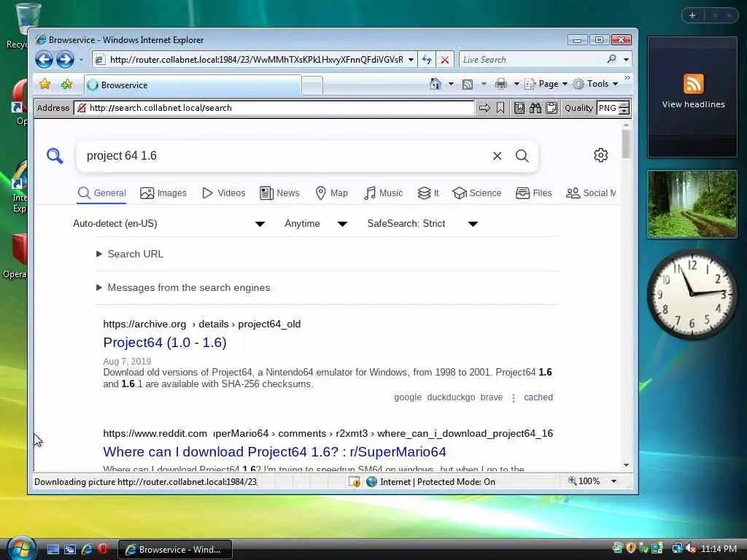Open the cached link for Project64 result
This screenshot has height=560, width=747.
[538, 397]
